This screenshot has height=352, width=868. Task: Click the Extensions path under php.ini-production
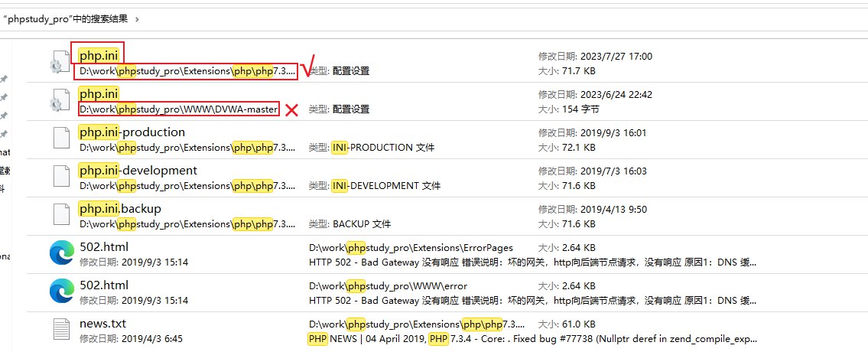(x=187, y=148)
